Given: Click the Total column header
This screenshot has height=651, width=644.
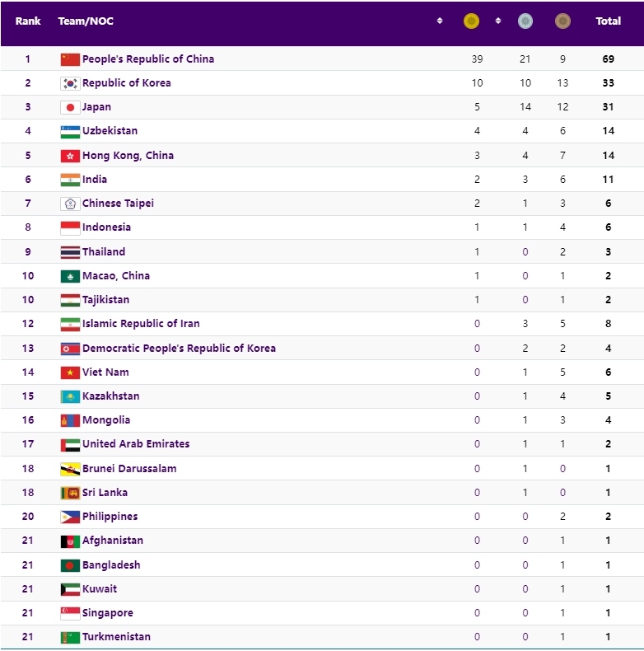Looking at the screenshot, I should pos(608,21).
